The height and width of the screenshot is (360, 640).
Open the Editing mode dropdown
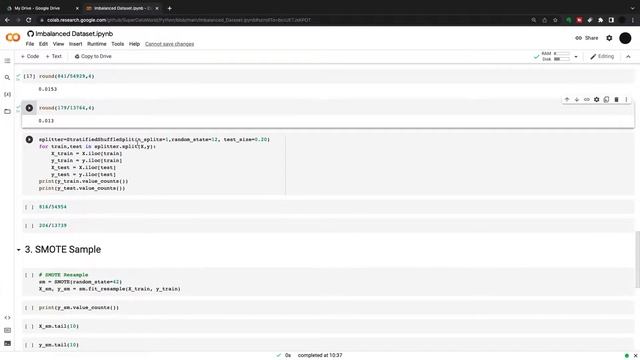click(602, 57)
